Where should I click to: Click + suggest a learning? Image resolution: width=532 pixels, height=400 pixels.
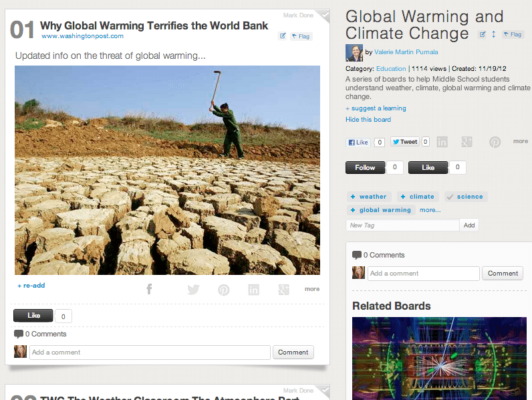(376, 108)
